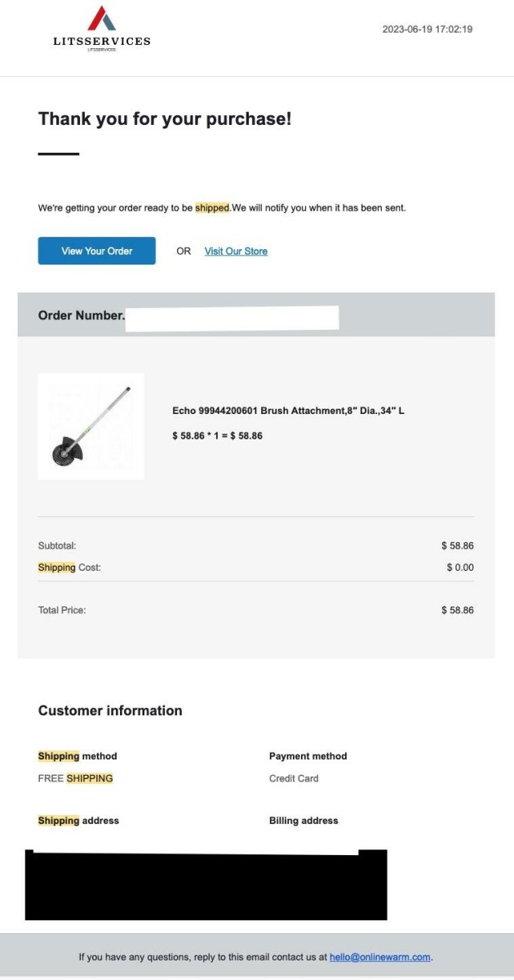Follow the Visit Our Store link

[x=236, y=251]
